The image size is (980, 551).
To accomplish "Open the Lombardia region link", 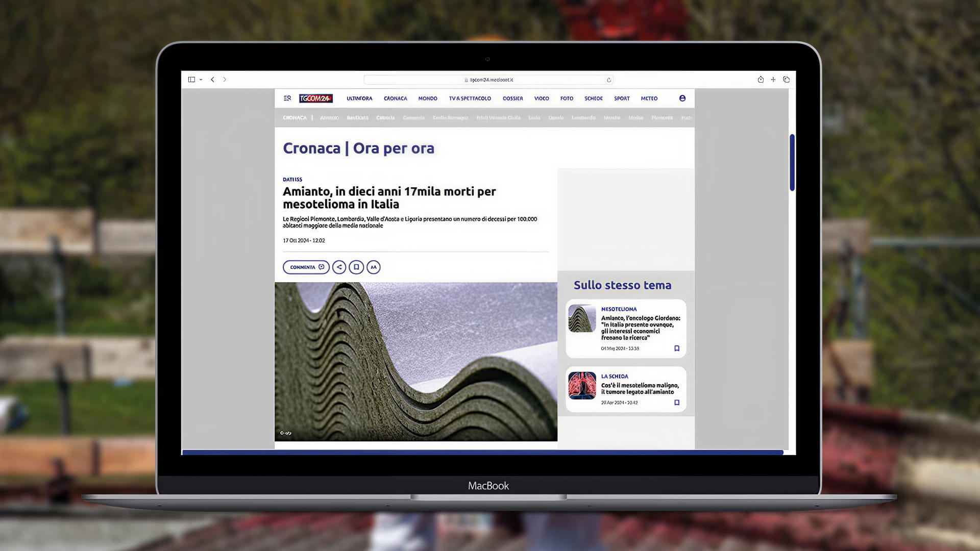I will [583, 118].
